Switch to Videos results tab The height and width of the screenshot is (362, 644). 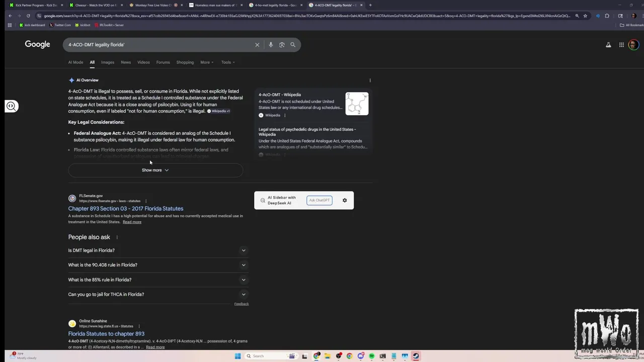click(143, 62)
